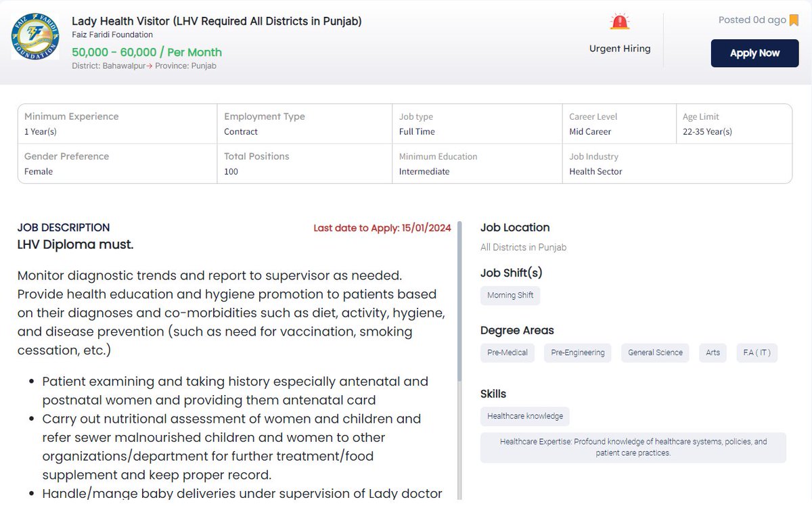Click the 'Patient examining and taking history' bullet

(235, 391)
